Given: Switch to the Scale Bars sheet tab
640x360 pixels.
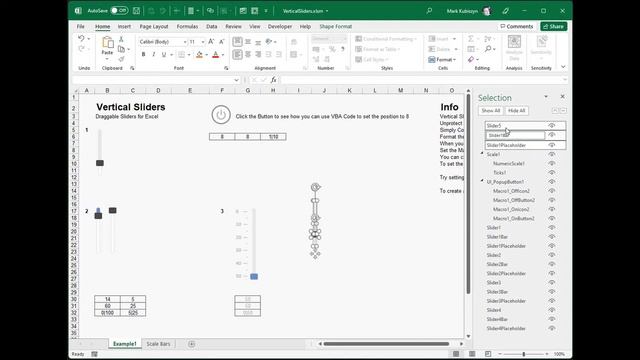Looking at the screenshot, I should click(x=158, y=344).
